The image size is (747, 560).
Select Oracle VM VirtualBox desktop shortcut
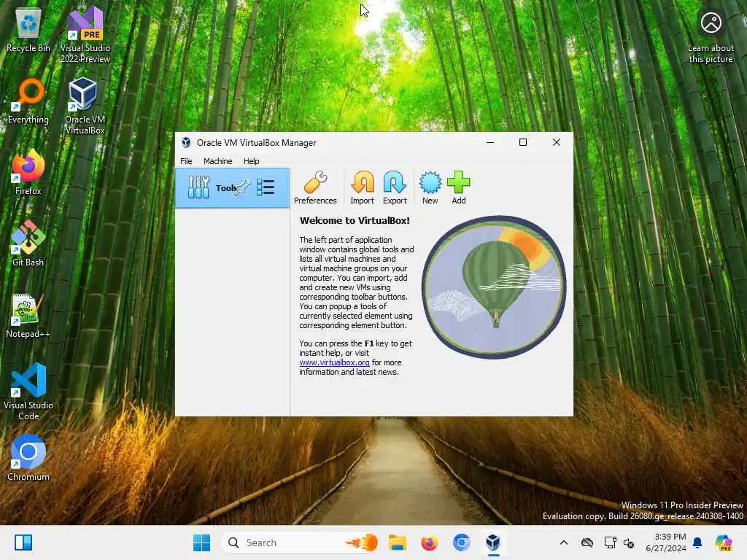85,106
